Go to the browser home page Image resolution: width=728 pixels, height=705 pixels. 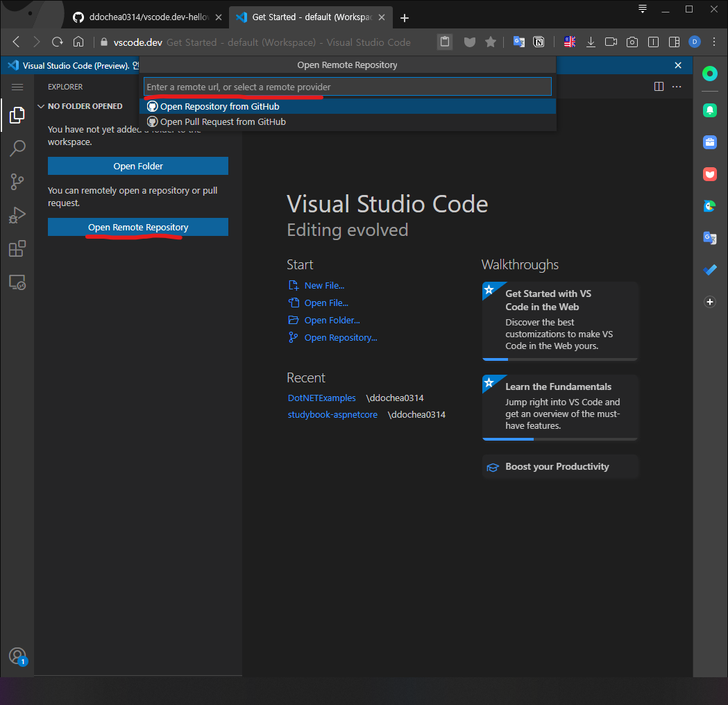point(78,42)
